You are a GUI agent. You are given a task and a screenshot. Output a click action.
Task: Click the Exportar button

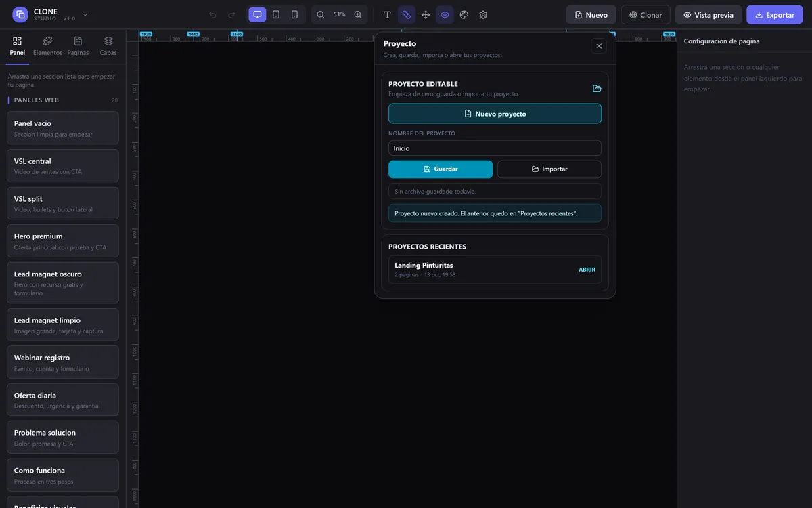tap(775, 14)
